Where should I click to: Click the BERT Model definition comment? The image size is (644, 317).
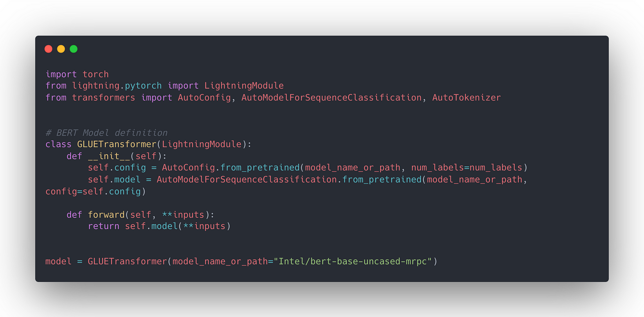click(x=106, y=133)
